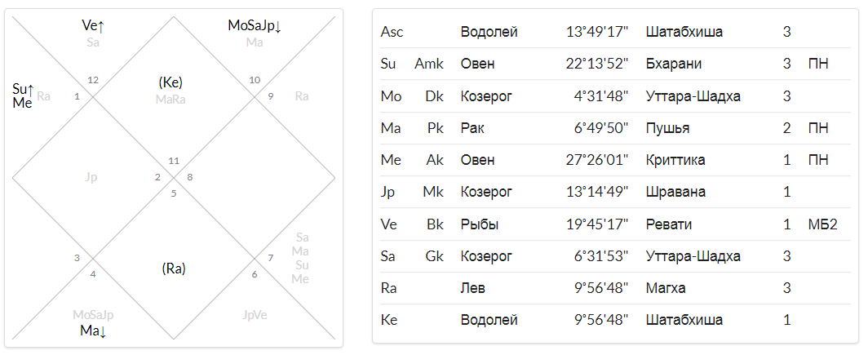
Task: Click house number 11 in chart
Action: coord(174,161)
